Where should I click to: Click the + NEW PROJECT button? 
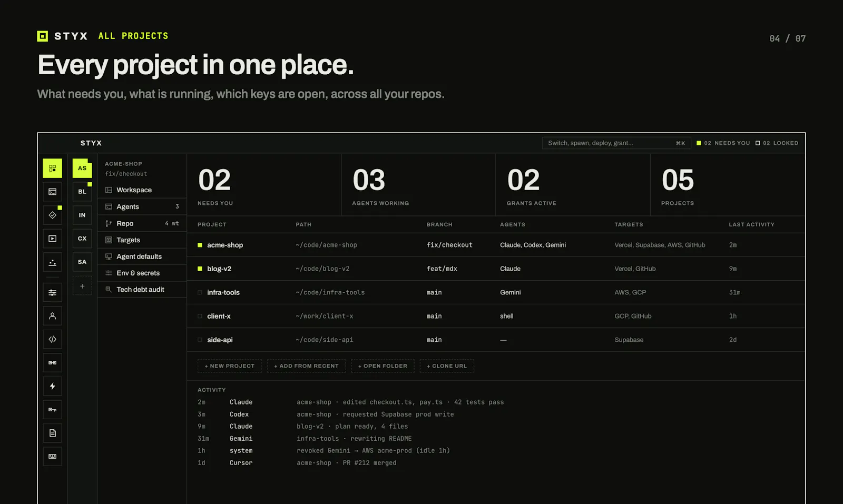click(230, 366)
